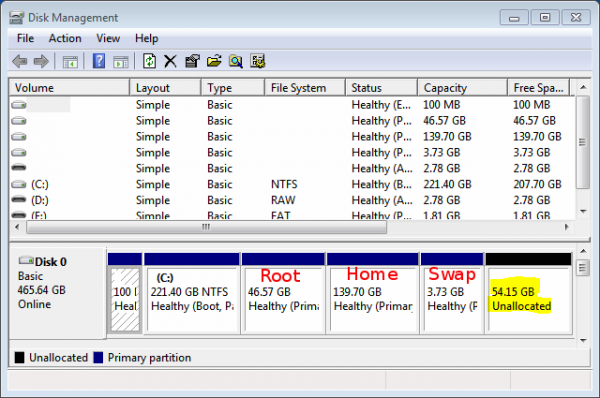This screenshot has height=398, width=600.
Task: Open the View menu
Action: (108, 38)
